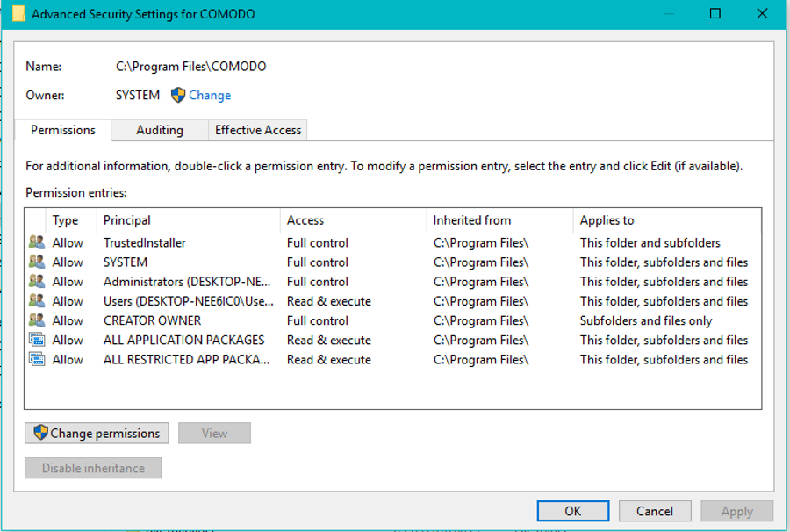This screenshot has height=532, width=790.
Task: Click the Change owner link
Action: pos(210,95)
